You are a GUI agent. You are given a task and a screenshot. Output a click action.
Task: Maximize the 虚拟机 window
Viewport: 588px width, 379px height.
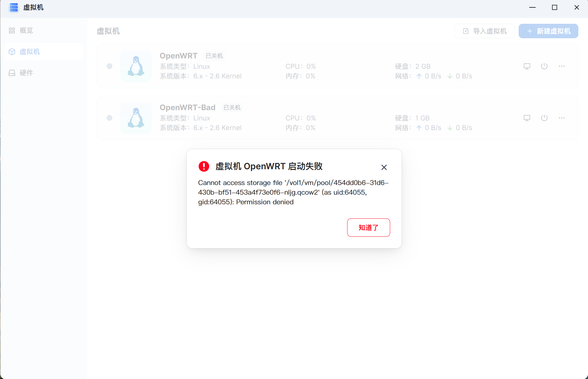555,7
